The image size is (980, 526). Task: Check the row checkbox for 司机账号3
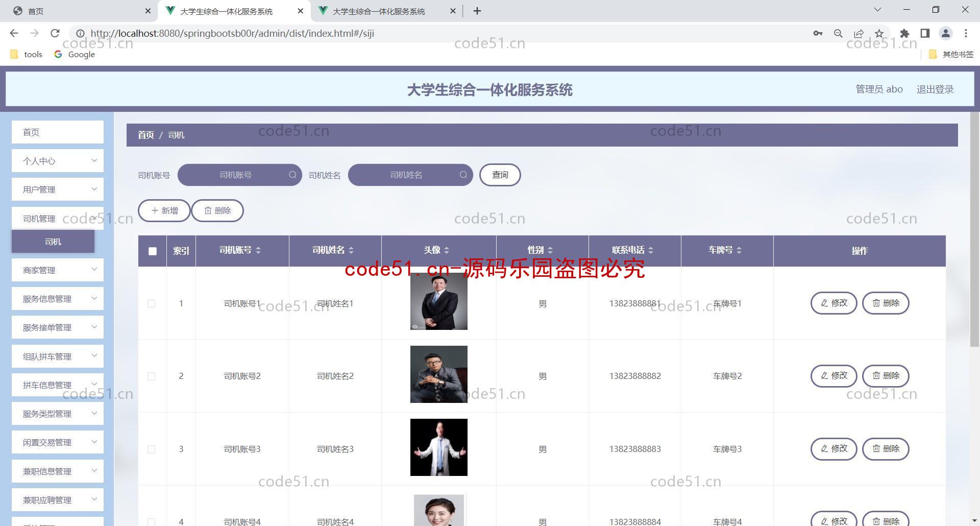151,449
